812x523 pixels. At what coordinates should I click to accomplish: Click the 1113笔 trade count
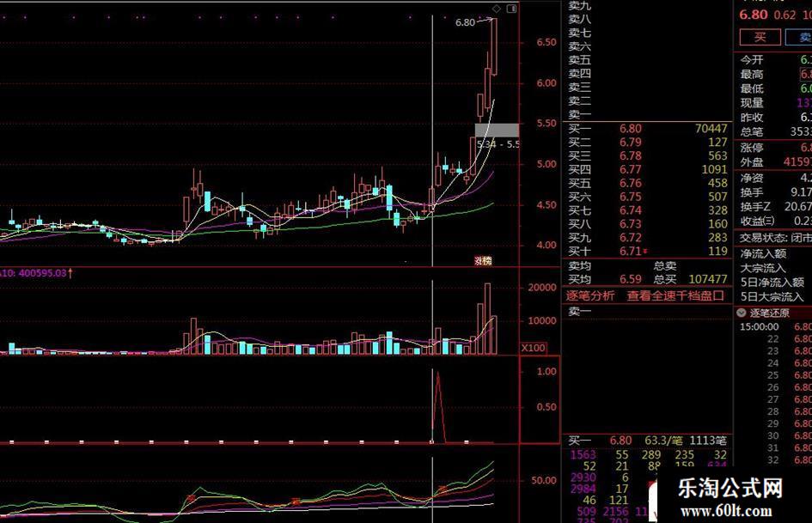(707, 441)
